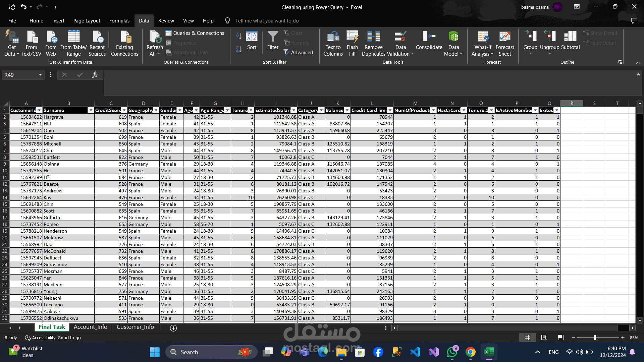Expand the formula bar
Screen dimensions: 644x362
click(638, 74)
